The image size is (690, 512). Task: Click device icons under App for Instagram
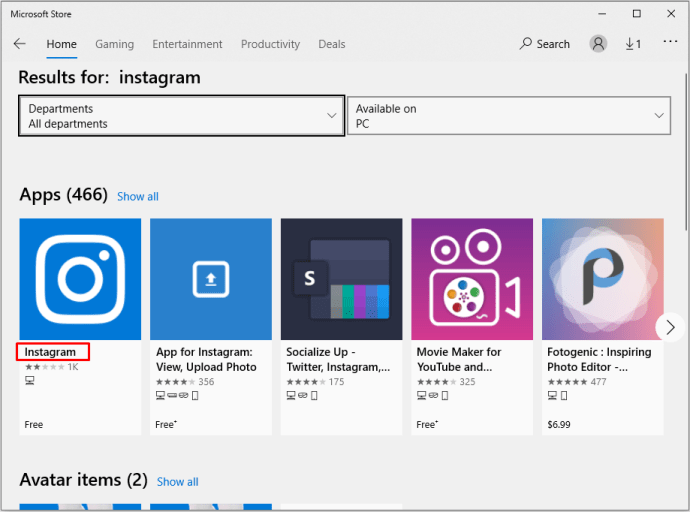click(177, 395)
